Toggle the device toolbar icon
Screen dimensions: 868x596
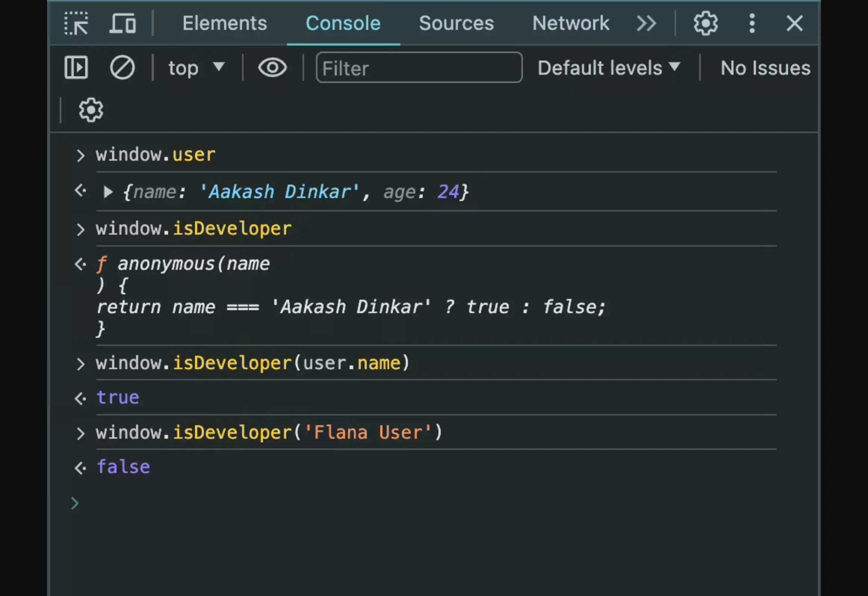click(x=123, y=24)
